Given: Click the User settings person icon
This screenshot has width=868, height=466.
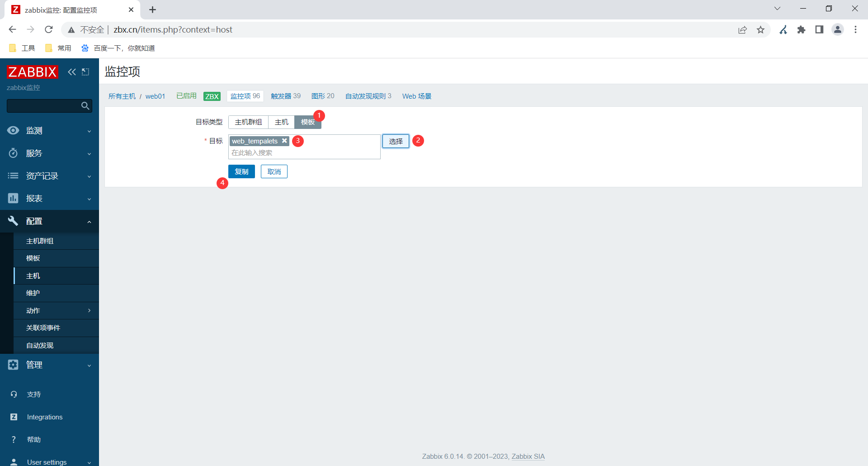Looking at the screenshot, I should 14,462.
